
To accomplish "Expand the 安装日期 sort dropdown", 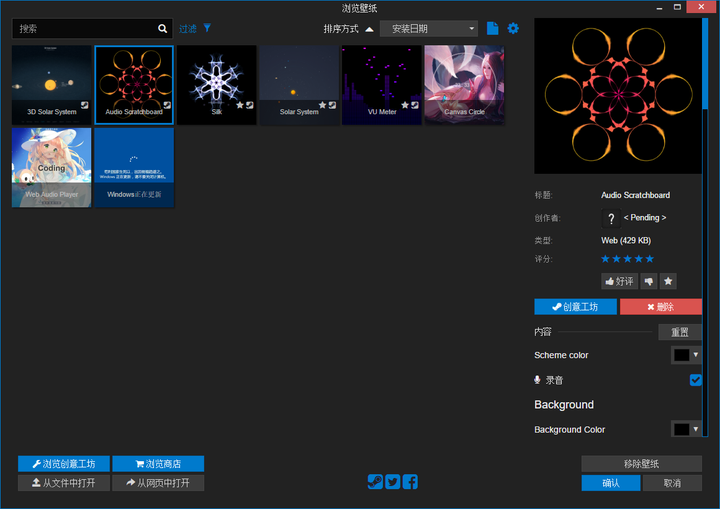I will [x=429, y=28].
